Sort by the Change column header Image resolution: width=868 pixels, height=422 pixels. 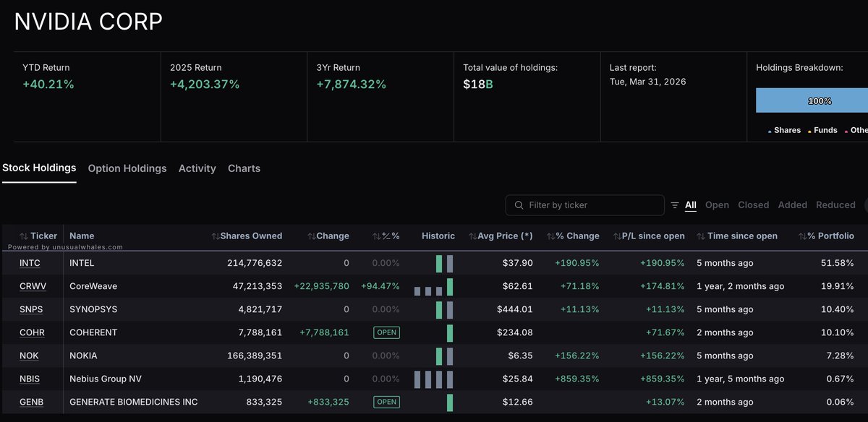(328, 236)
